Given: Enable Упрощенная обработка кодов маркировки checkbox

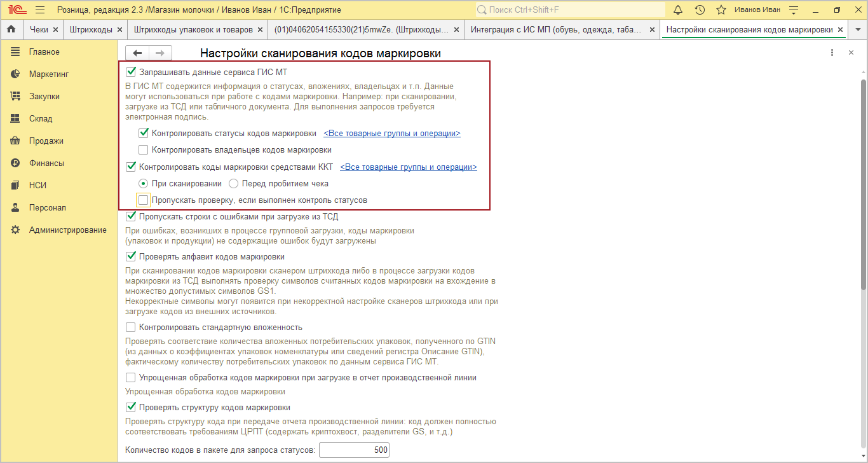Looking at the screenshot, I should [132, 377].
